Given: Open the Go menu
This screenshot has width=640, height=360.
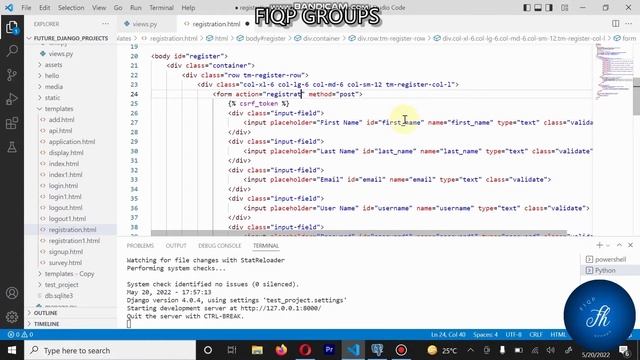Looking at the screenshot, I should tap(118, 8).
